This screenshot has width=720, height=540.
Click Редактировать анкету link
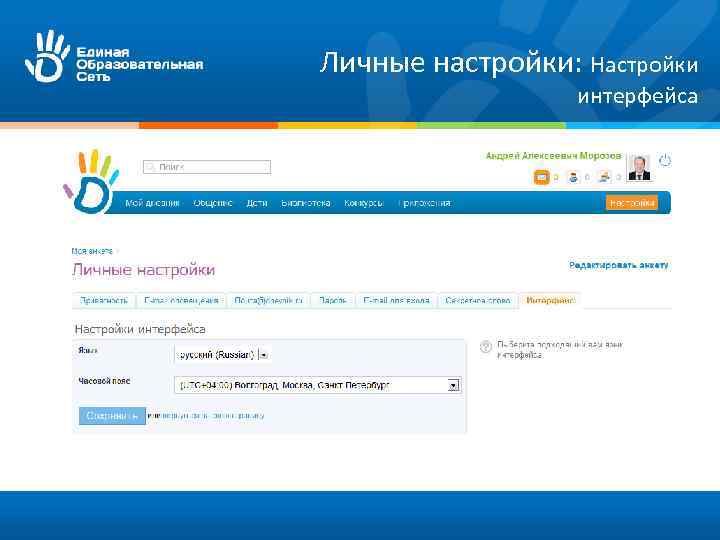click(x=619, y=265)
